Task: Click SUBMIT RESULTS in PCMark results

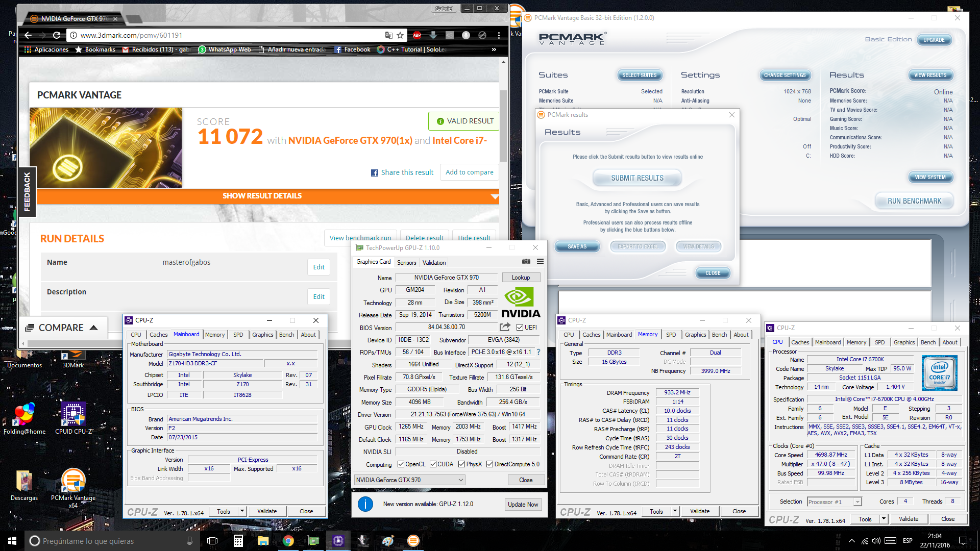Action: coord(637,178)
